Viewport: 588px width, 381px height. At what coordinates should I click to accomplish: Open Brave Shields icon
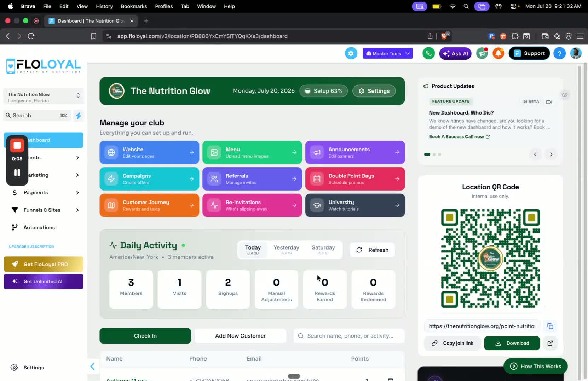tap(444, 36)
